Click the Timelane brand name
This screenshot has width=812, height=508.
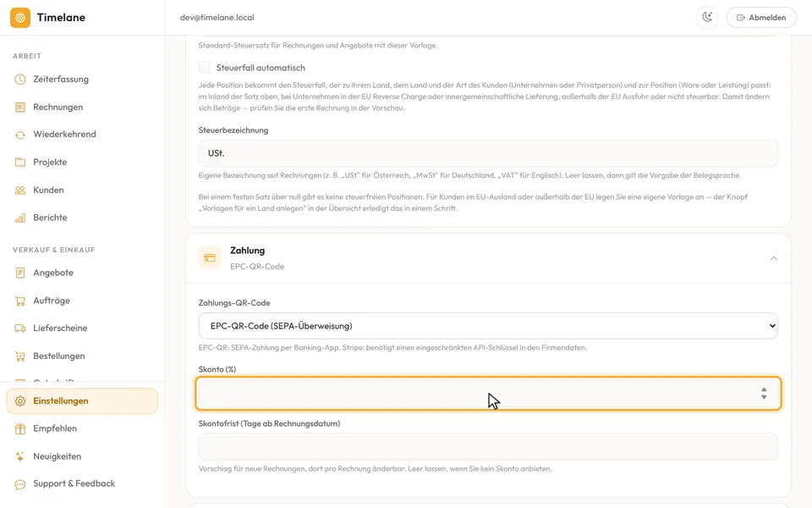61,18
